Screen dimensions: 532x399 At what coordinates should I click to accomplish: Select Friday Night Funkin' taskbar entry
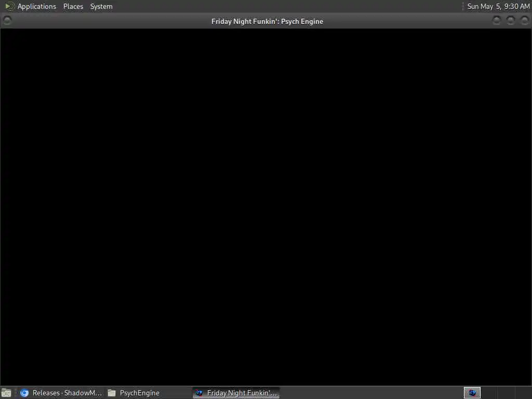click(236, 393)
